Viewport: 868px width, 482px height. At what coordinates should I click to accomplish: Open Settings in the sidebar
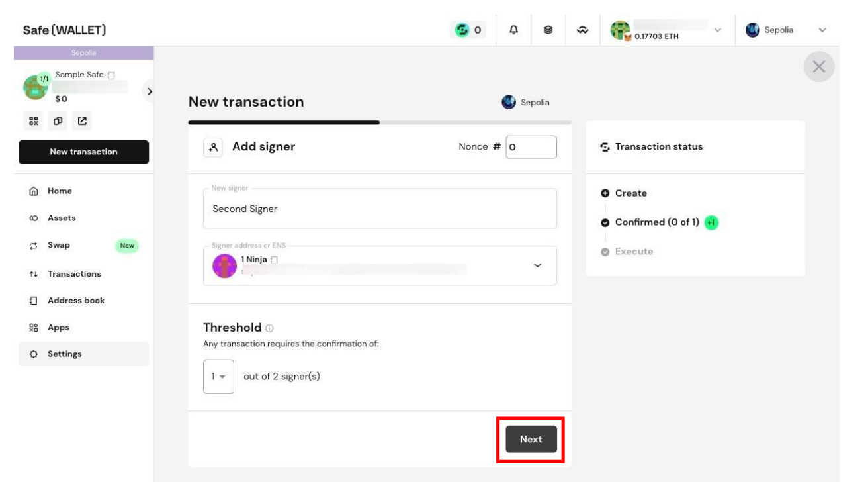pos(83,354)
